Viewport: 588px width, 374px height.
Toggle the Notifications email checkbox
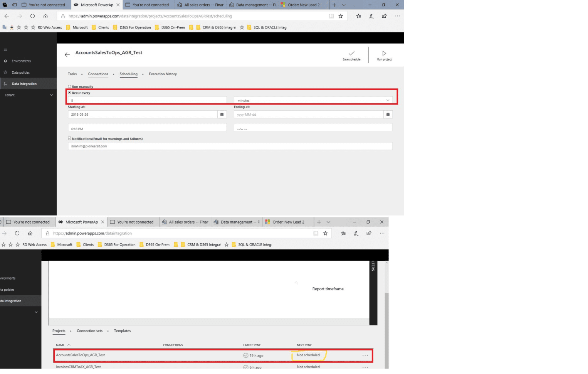tap(69, 138)
